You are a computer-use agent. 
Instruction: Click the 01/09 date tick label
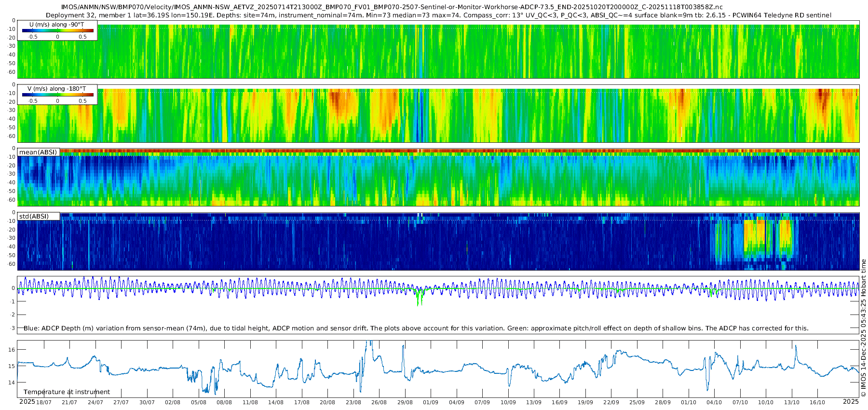(x=431, y=402)
